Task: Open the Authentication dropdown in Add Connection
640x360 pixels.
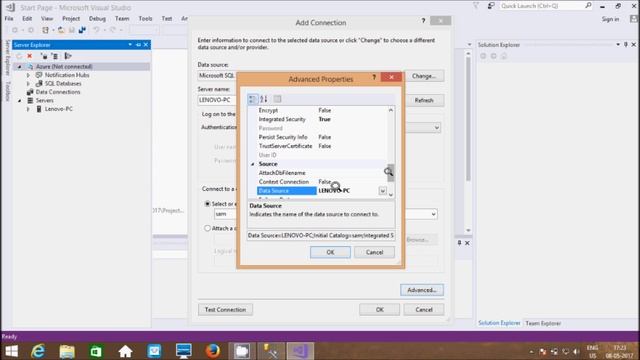Action: [436, 128]
